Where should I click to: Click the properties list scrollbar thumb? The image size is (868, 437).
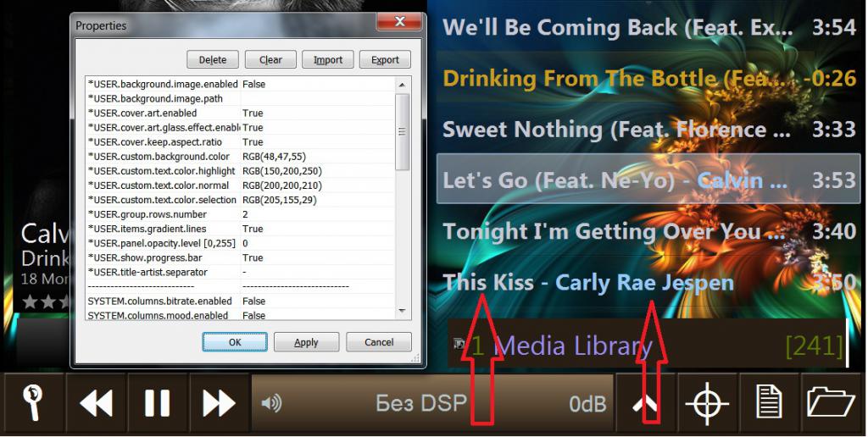403,131
